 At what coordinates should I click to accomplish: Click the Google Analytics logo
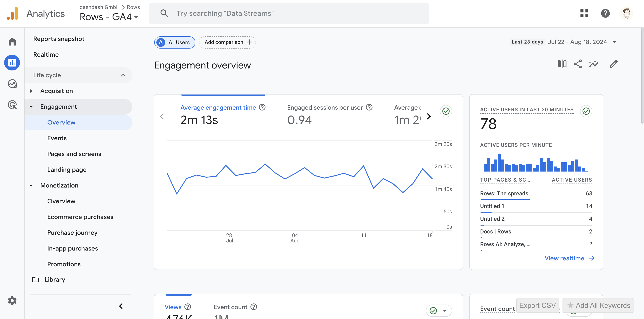pos(12,14)
